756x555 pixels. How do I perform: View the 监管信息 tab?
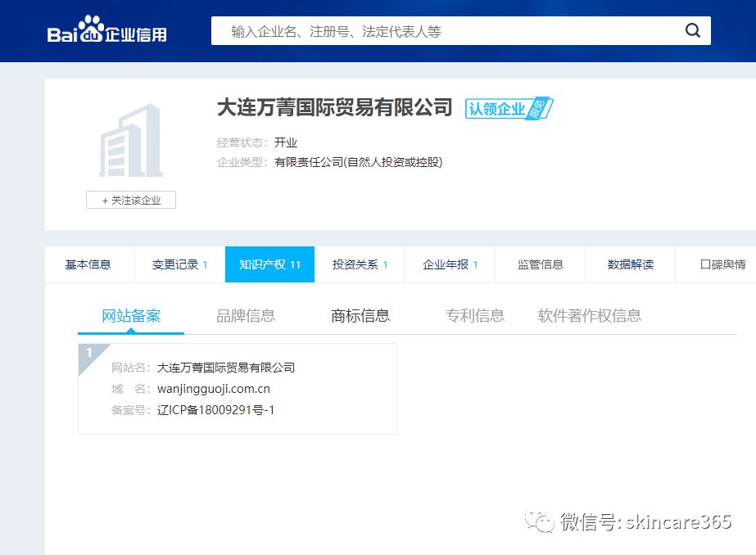tap(539, 264)
